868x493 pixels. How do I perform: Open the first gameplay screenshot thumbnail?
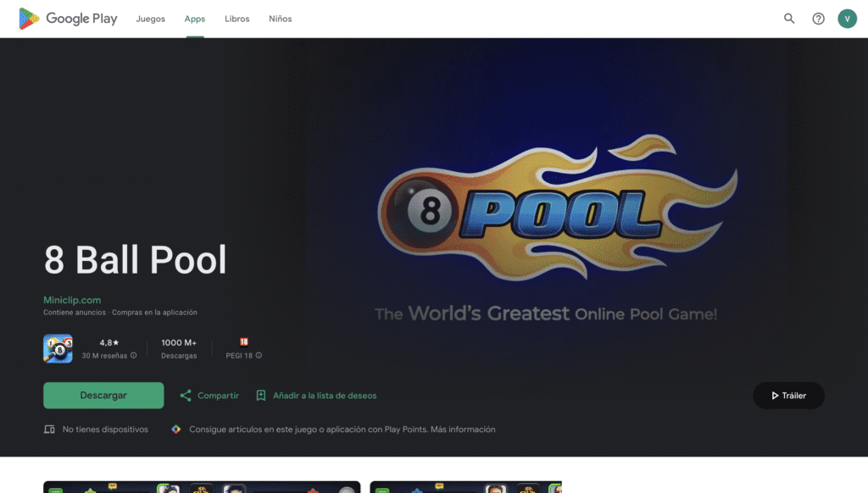tap(202, 487)
